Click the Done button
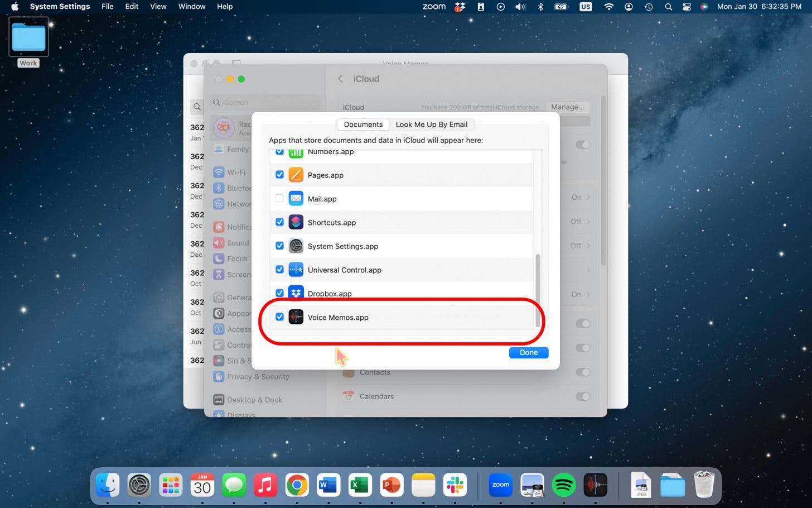This screenshot has width=812, height=508. tap(528, 352)
